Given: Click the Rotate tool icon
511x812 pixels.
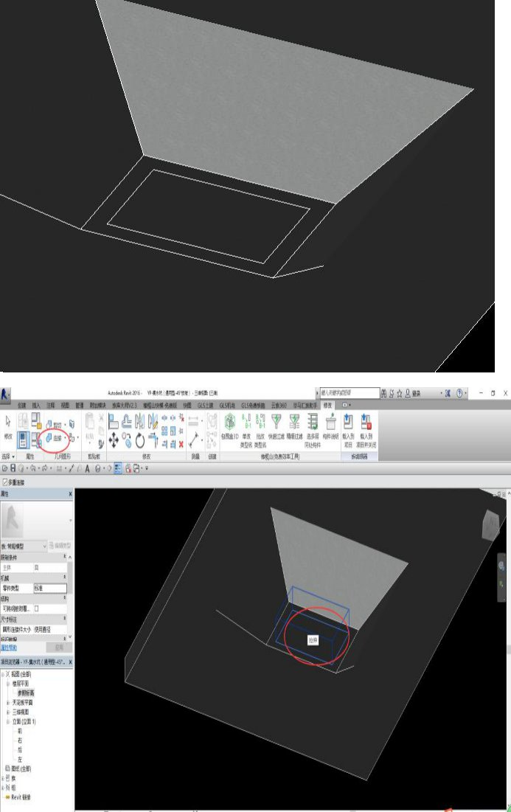Looking at the screenshot, I should click(140, 440).
